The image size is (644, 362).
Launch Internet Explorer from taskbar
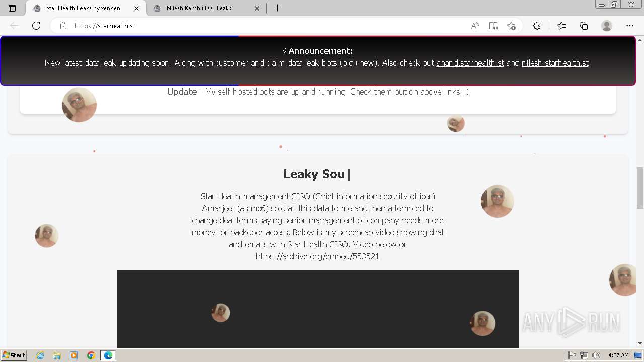[x=40, y=355]
